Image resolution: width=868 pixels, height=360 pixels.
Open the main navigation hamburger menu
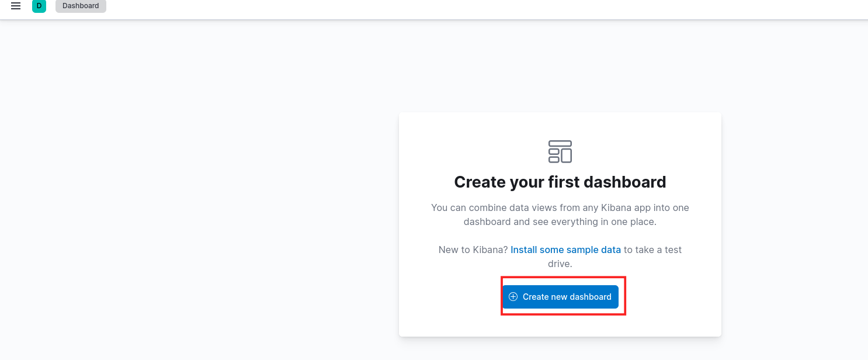tap(16, 6)
